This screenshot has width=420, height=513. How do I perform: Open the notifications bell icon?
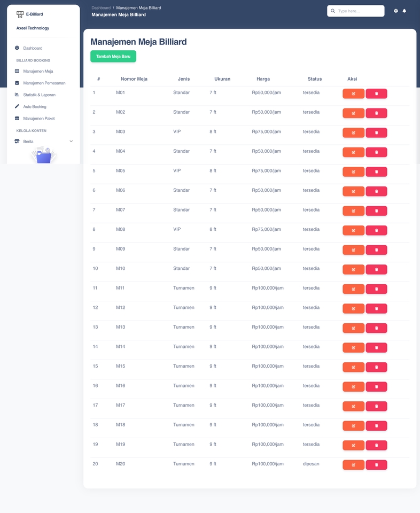(x=405, y=11)
